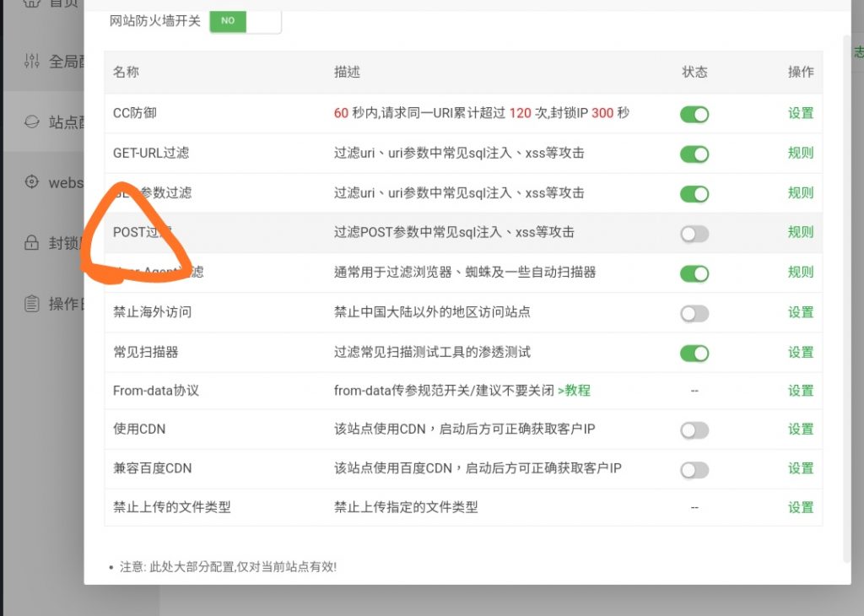This screenshot has width=864, height=616.
Task: Enable 禁止海外访问 toggle
Action: pyautogui.click(x=694, y=314)
